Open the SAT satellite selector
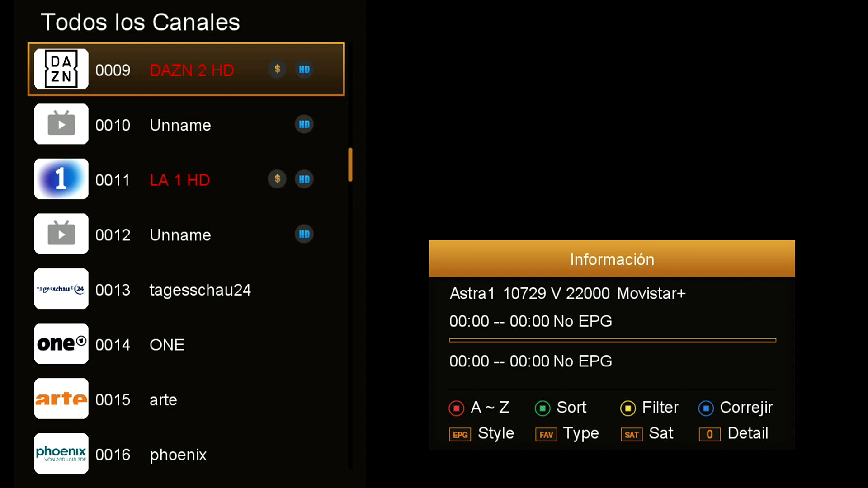868x488 pixels. click(632, 434)
